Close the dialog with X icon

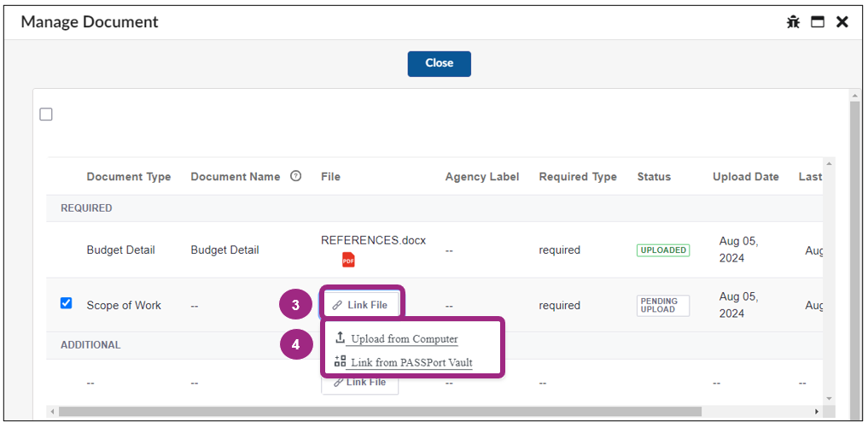[842, 22]
